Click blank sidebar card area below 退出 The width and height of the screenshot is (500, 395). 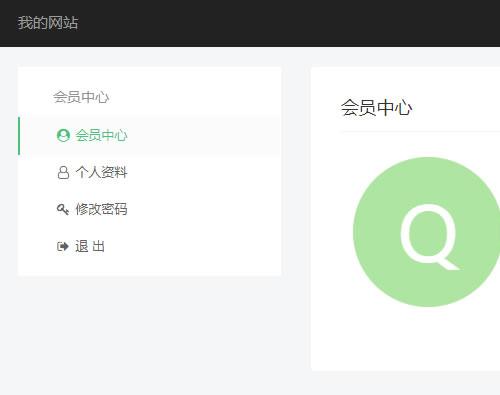[150, 267]
